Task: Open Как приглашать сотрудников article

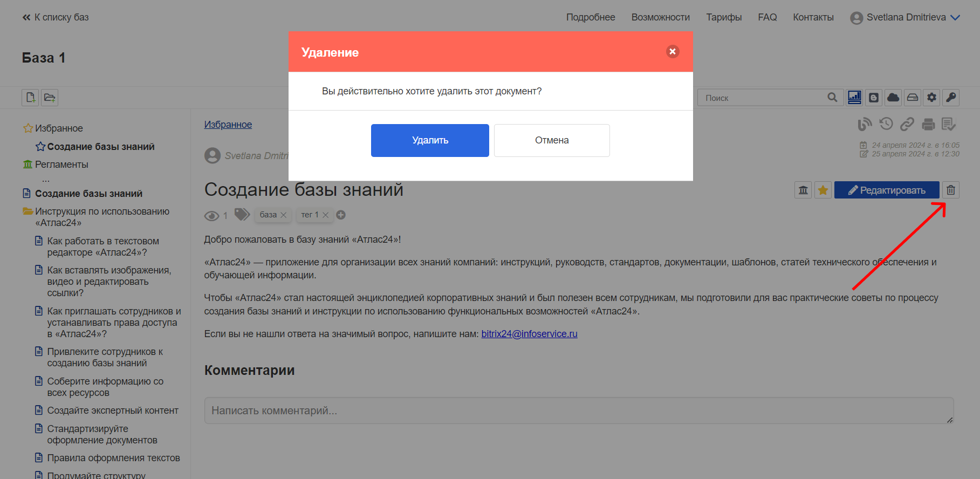Action: pos(114,323)
